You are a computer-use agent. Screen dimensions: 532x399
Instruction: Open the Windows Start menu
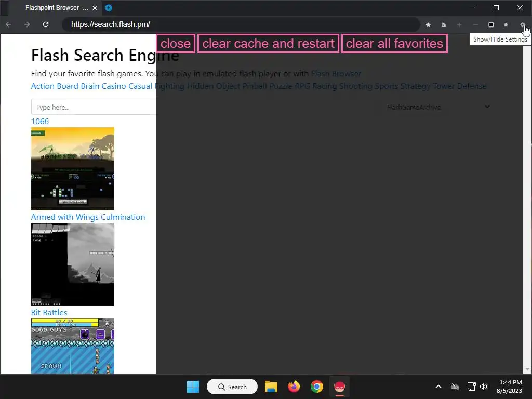[193, 387]
